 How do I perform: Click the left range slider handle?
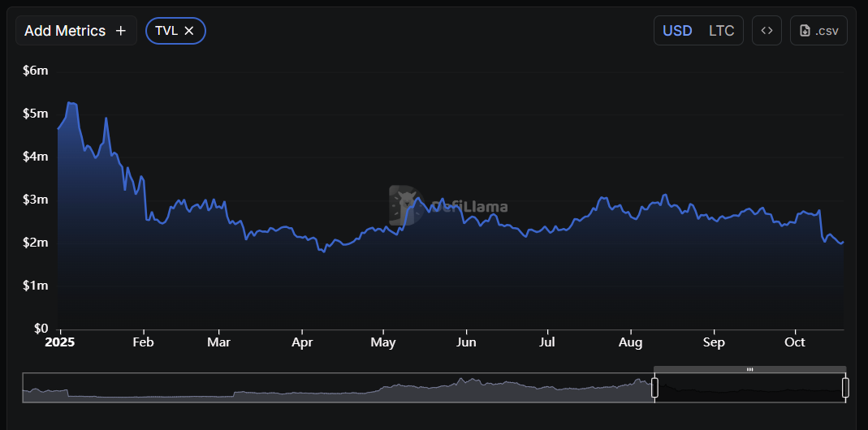(654, 387)
